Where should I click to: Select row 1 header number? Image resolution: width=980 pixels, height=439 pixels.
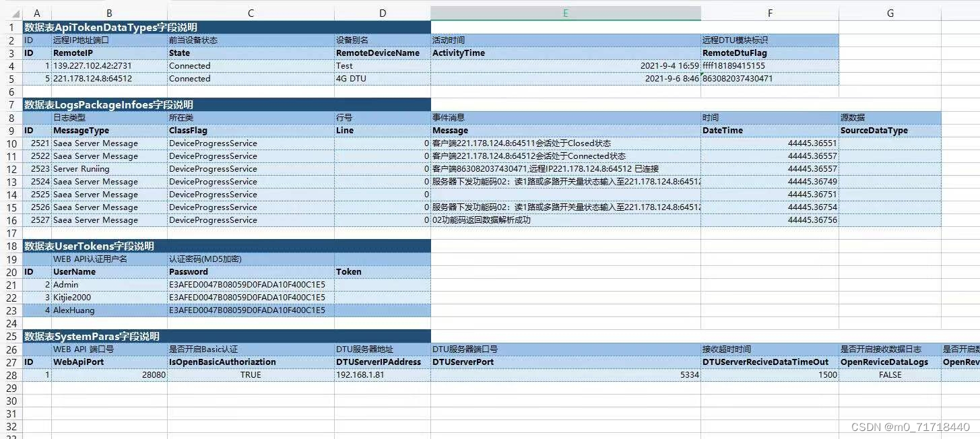[11, 28]
